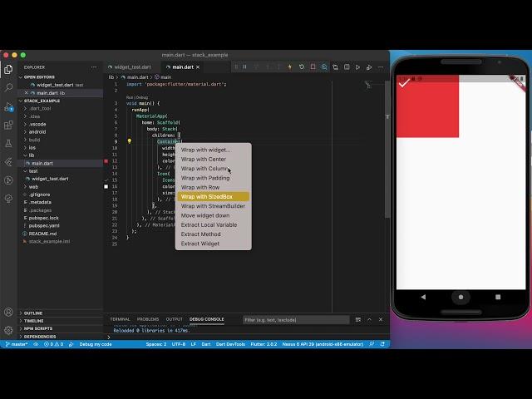Screen dimensions: 532x399
Task: Pause the debug session
Action: [x=244, y=67]
